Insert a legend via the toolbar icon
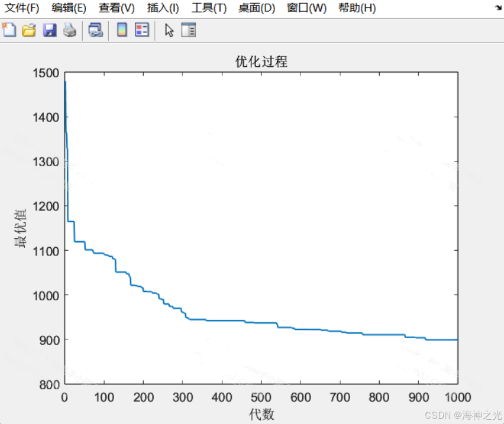 [142, 30]
